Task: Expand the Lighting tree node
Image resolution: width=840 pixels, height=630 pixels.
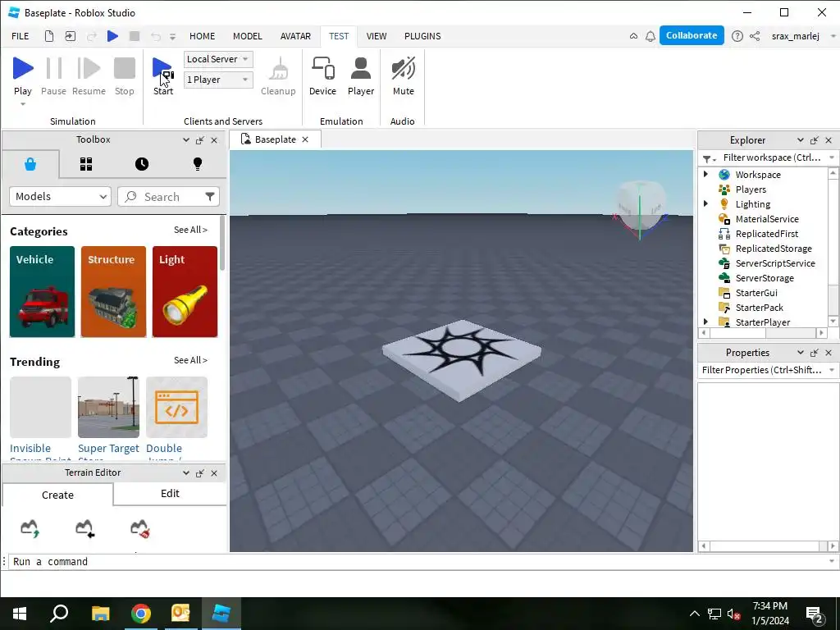Action: coord(705,203)
